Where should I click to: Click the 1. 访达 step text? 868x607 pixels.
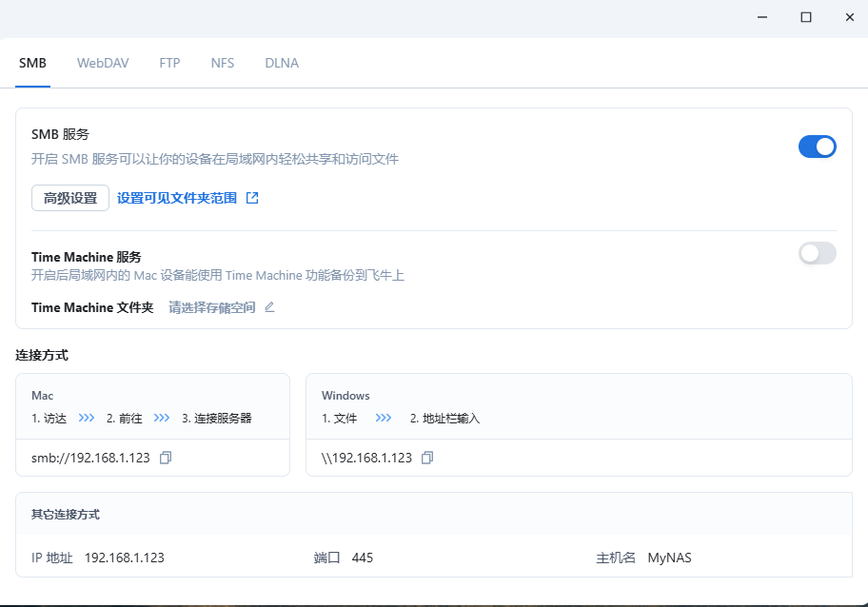coord(49,419)
